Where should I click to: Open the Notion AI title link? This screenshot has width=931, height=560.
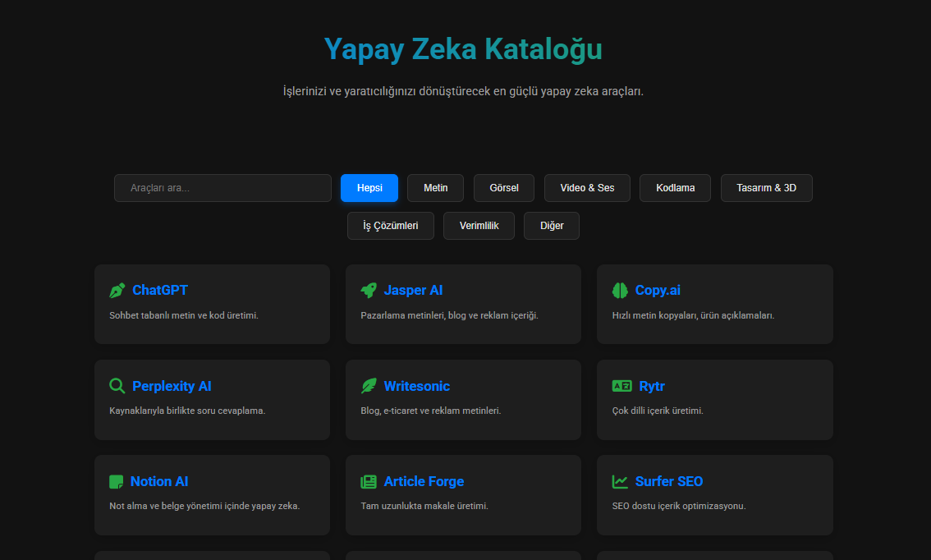[x=159, y=482]
